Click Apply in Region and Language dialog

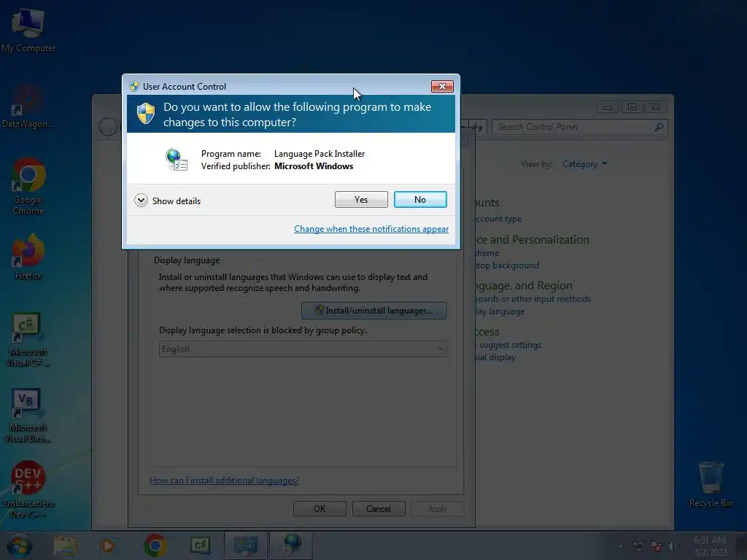438,508
